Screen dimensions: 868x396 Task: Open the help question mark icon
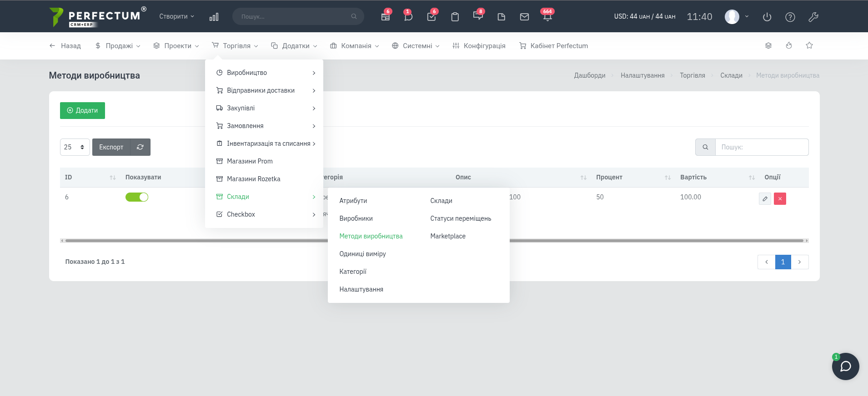(x=790, y=17)
